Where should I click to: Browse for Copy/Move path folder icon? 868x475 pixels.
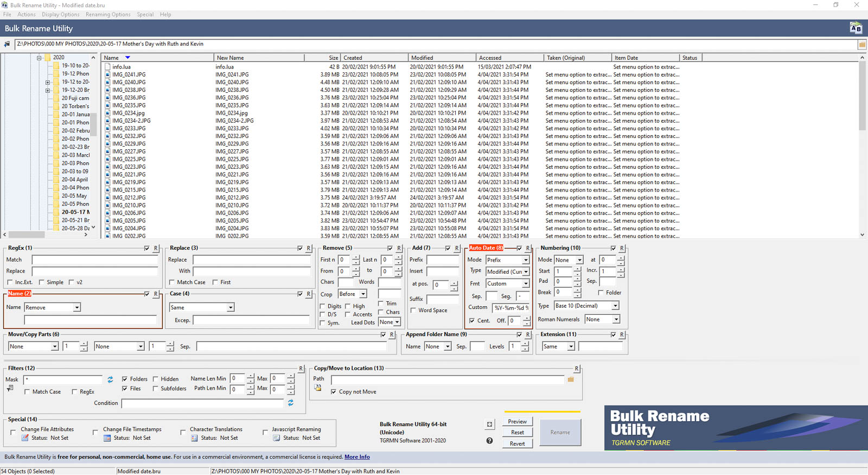pos(571,379)
